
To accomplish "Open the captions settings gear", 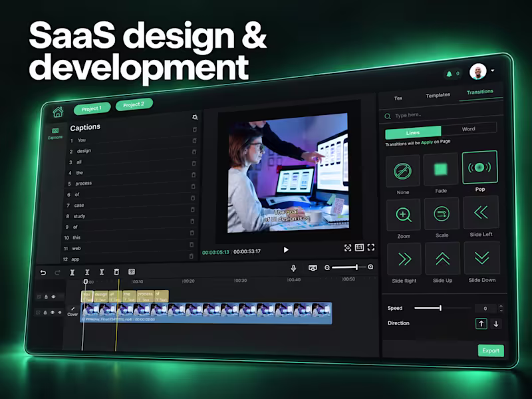I will pyautogui.click(x=195, y=117).
